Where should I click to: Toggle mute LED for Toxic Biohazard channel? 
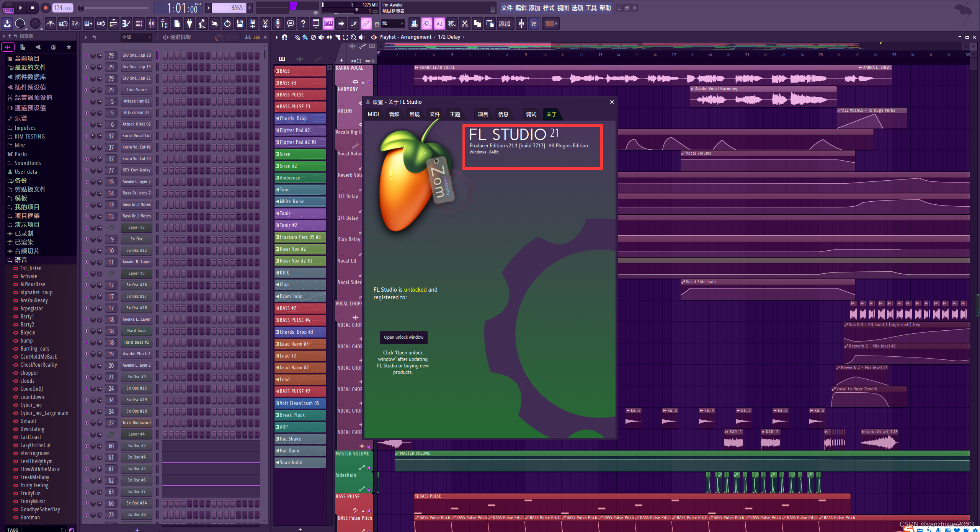87,423
